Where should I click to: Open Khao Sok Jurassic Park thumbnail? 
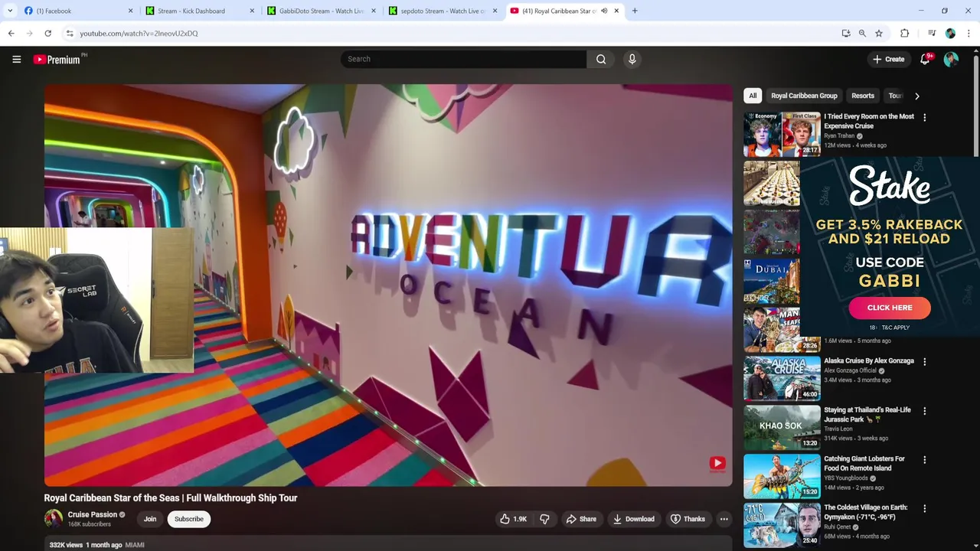(782, 426)
